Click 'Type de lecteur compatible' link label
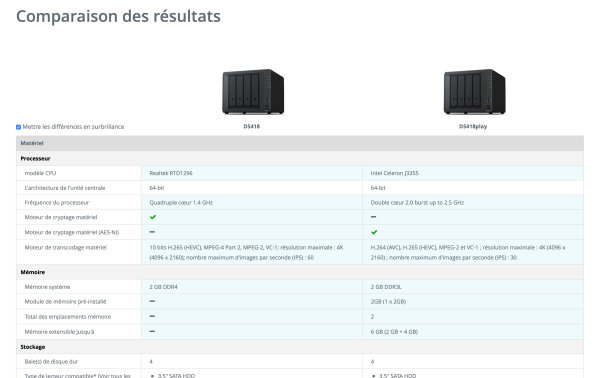The image size is (594, 378). pyautogui.click(x=78, y=375)
